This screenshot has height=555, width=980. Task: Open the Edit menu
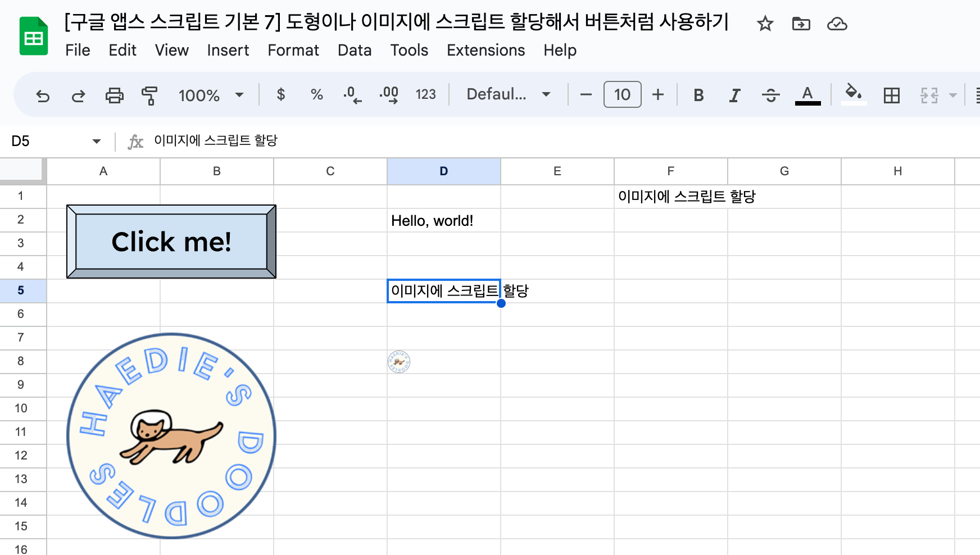(x=122, y=51)
